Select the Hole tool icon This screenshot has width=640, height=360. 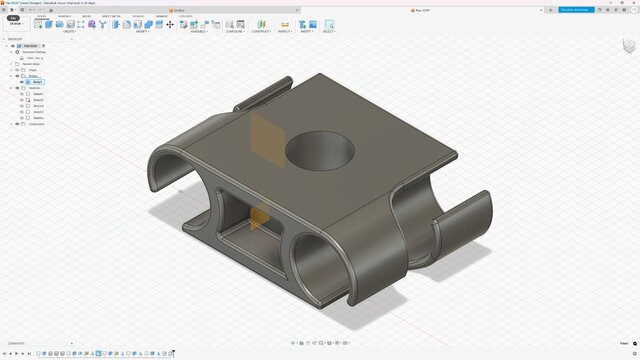70,24
